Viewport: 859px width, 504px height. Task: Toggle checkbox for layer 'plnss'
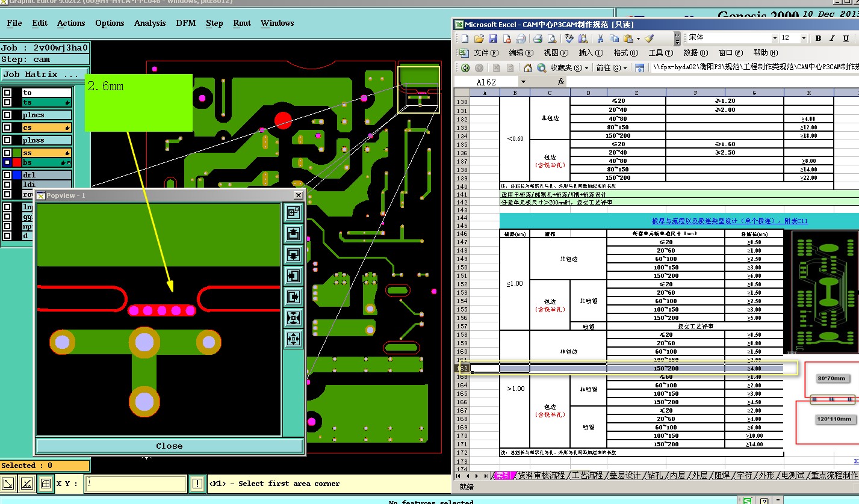[7, 140]
